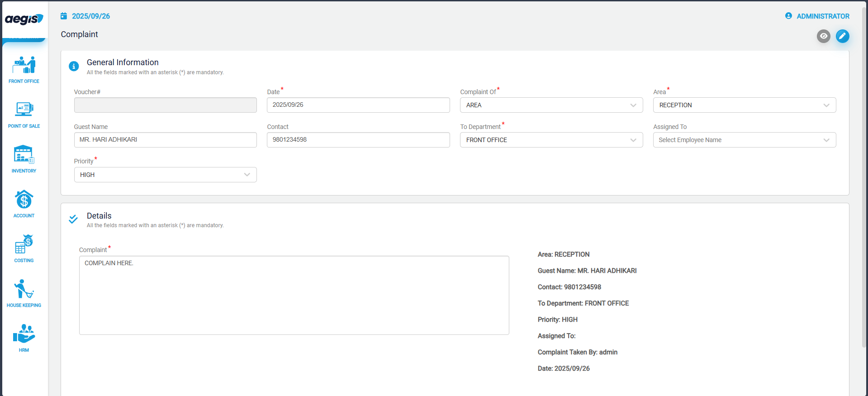Click the ADMINISTRATOR user menu
This screenshot has height=396, width=868.
817,16
